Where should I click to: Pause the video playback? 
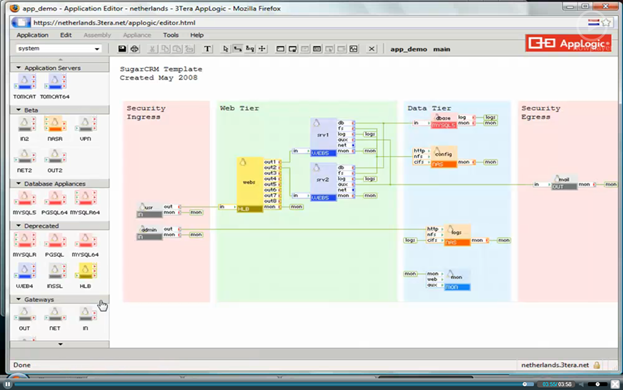point(7,384)
